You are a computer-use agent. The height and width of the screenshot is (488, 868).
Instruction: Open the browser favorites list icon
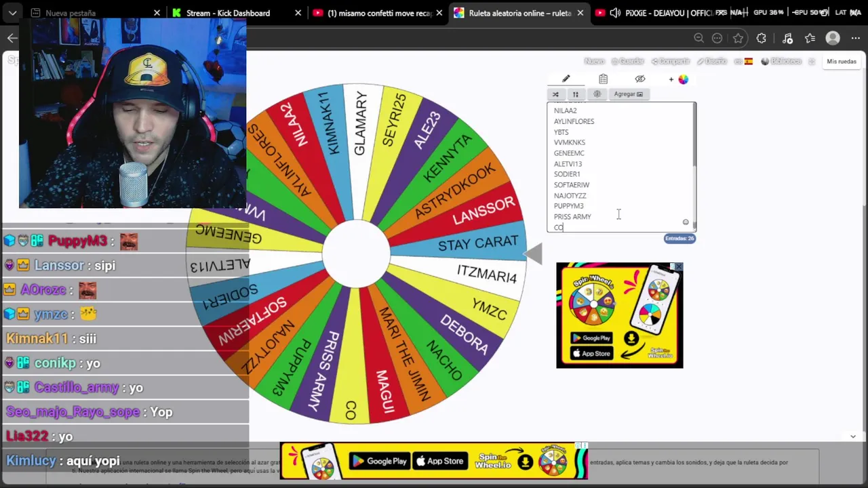810,39
